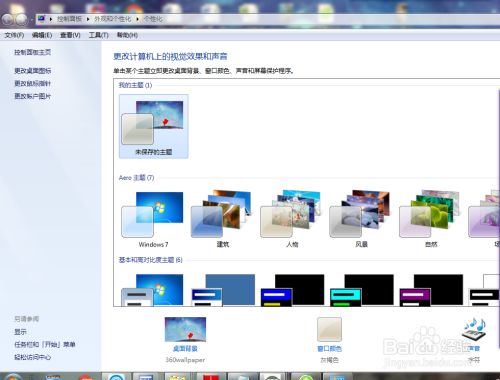This screenshot has height=380, width=500.
Task: Open the 显示 display link
Action: [x=20, y=332]
